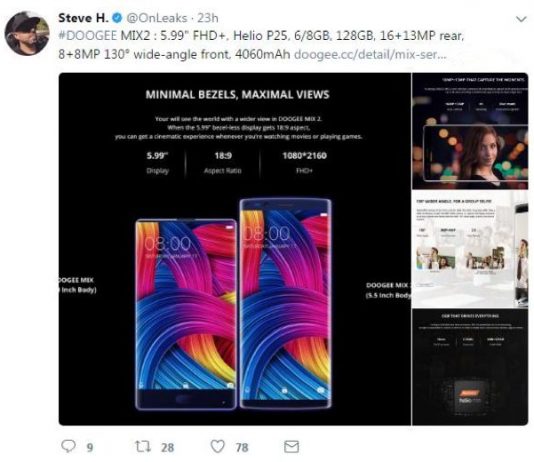Open the Helio chip processor image
The width and height of the screenshot is (534, 462).
470,367
